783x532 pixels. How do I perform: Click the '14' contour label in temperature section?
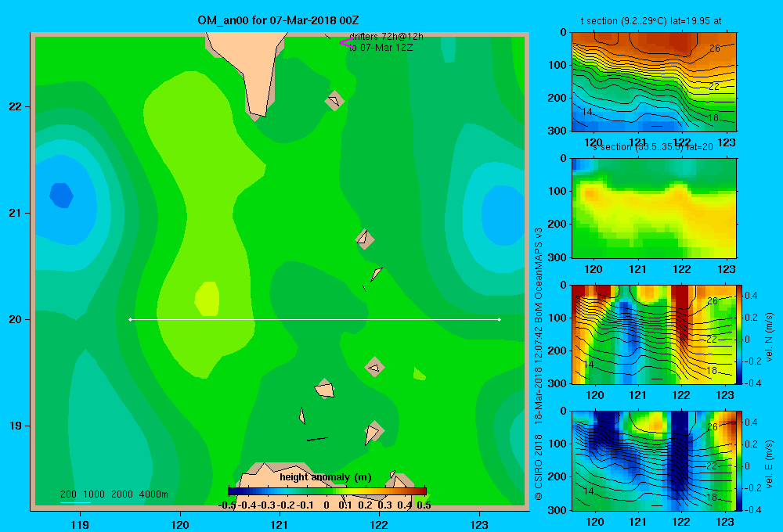pos(588,111)
